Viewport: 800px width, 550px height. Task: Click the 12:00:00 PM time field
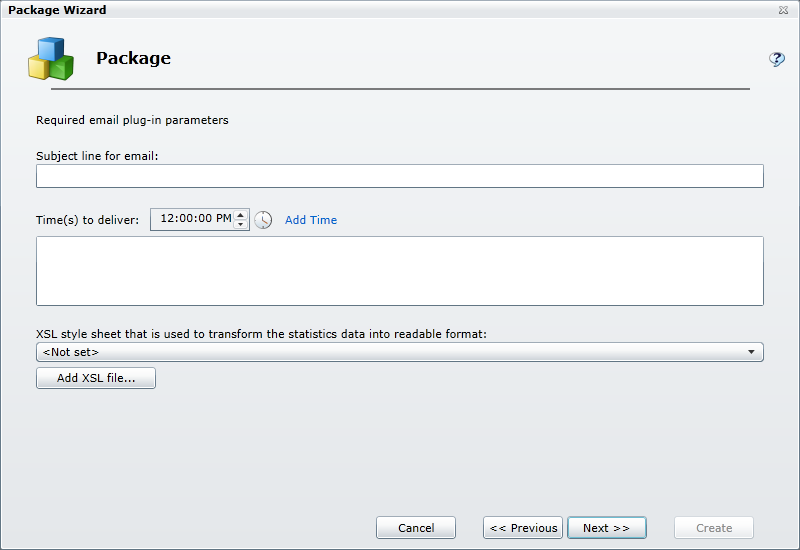coord(194,219)
